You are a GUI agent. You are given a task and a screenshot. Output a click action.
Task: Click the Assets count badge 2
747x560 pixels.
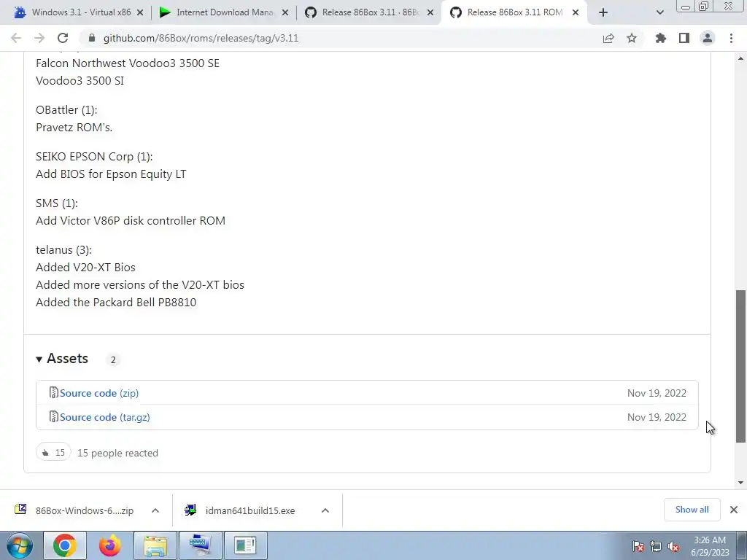(x=113, y=360)
